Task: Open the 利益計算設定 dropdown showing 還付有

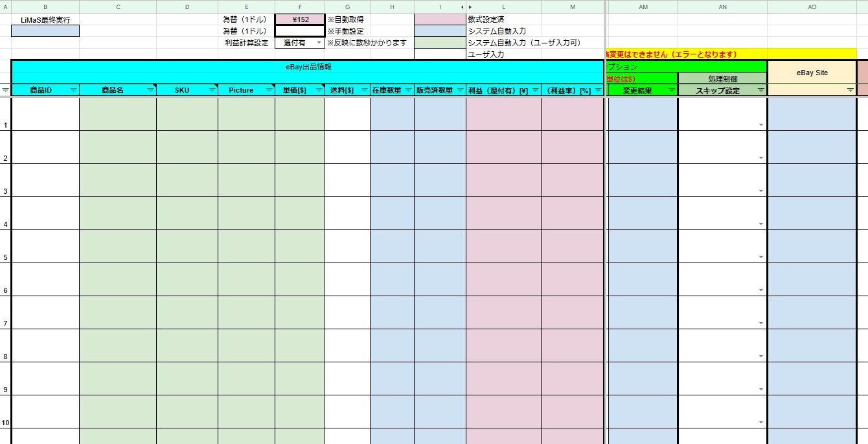Action: 319,42
